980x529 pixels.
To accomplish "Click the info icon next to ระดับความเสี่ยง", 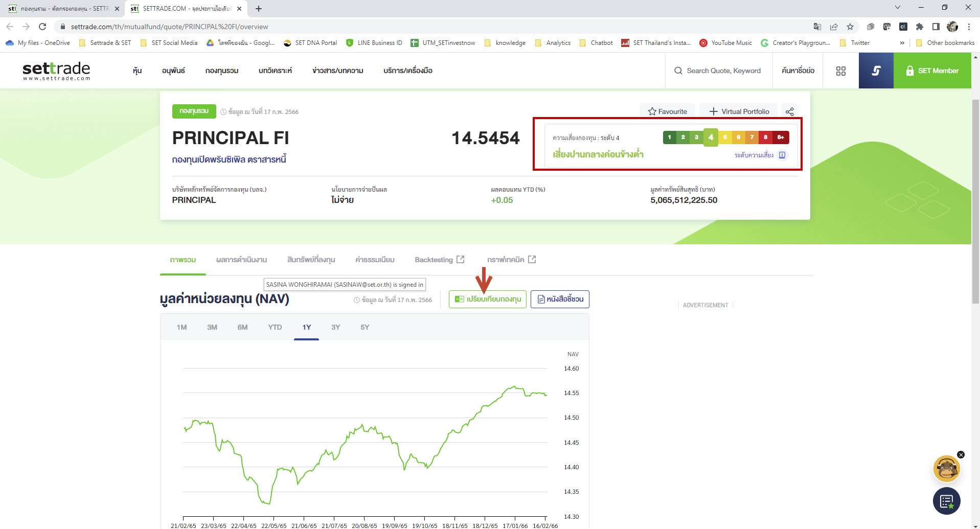I will [782, 155].
